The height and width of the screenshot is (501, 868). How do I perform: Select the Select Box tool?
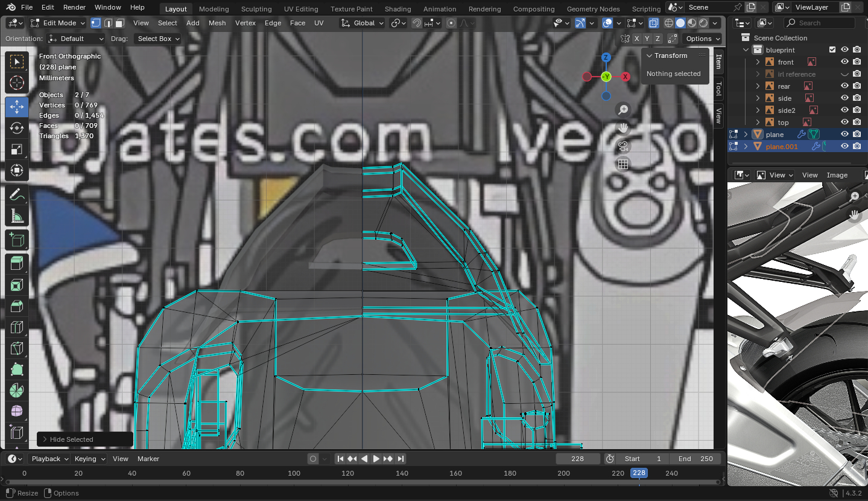[17, 62]
